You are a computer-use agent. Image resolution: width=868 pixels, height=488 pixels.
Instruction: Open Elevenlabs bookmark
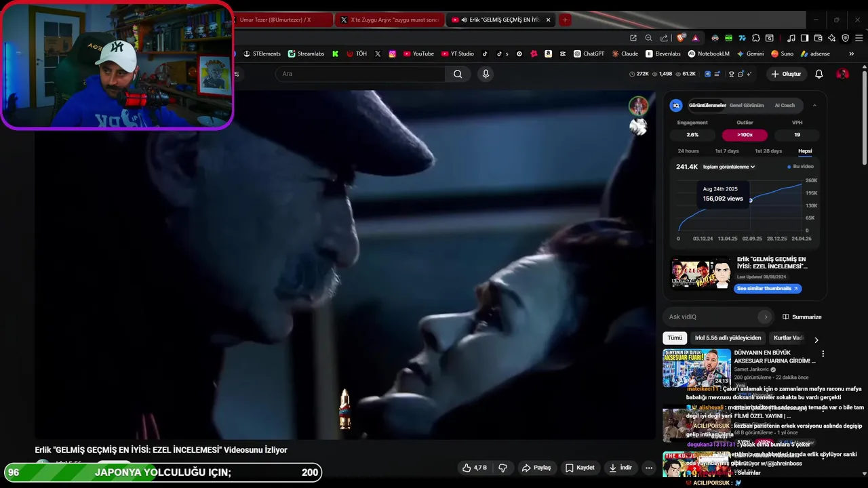coord(663,54)
